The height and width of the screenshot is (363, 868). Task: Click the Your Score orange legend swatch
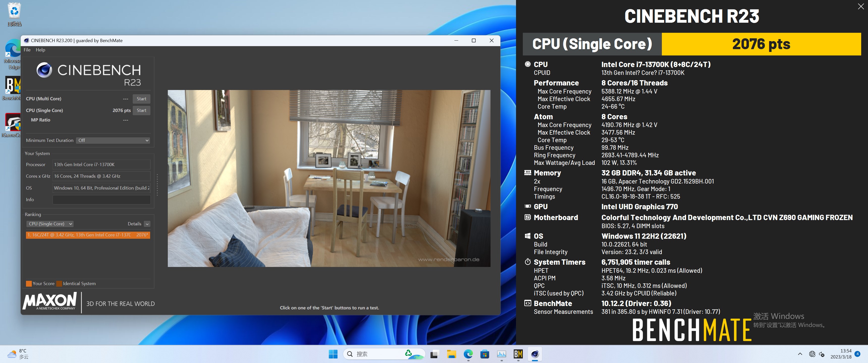point(29,284)
